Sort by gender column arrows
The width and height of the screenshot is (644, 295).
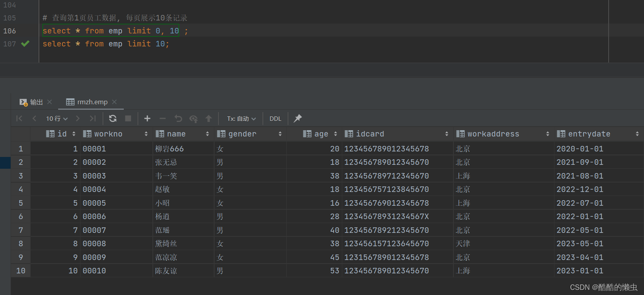280,134
